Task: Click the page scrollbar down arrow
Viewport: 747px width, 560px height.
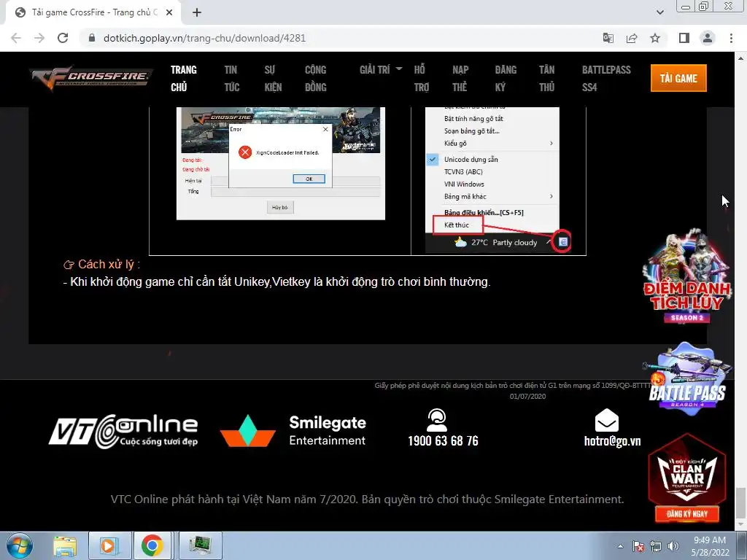Action: click(x=741, y=525)
